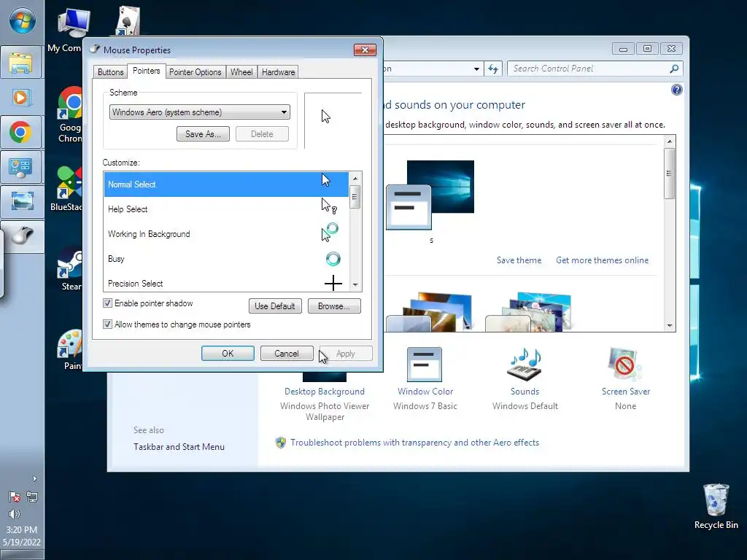Open the address bar history dropdown arrow

click(x=476, y=69)
